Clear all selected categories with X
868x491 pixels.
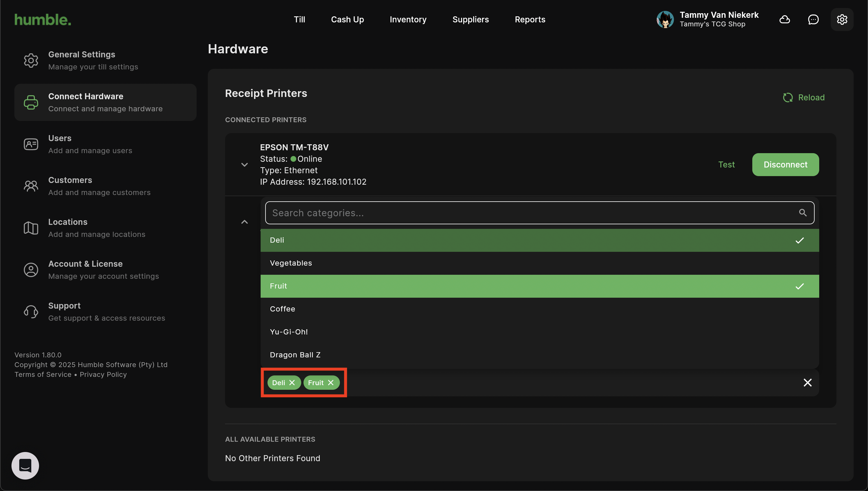point(808,383)
